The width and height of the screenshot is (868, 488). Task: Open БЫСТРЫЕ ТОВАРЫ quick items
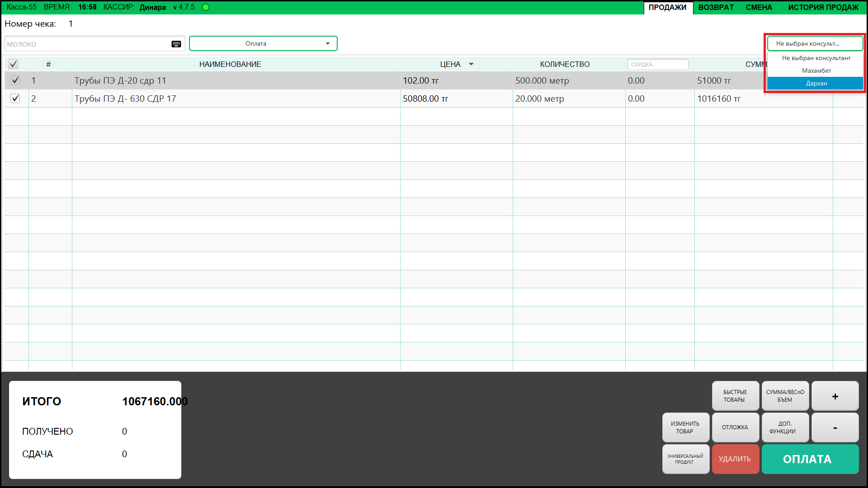tap(735, 396)
